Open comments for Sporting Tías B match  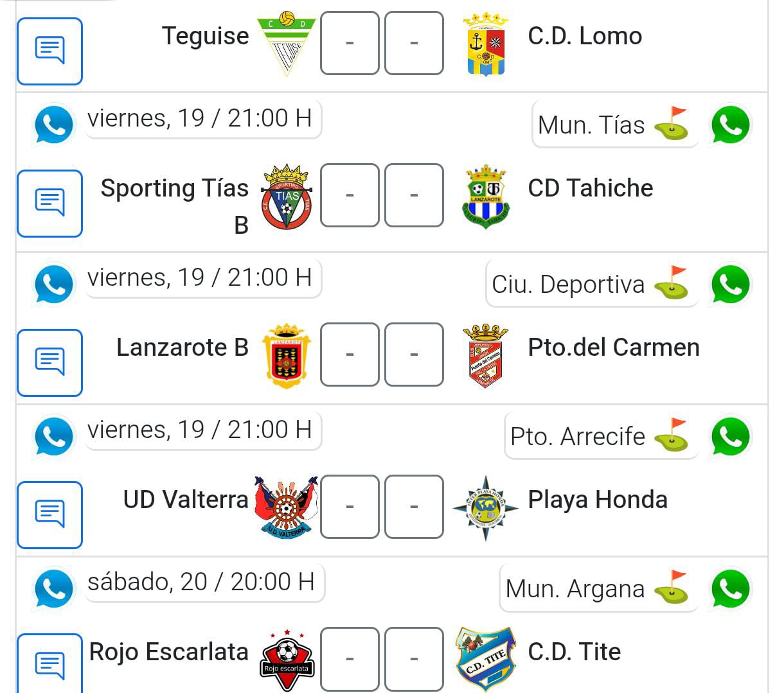(49, 203)
